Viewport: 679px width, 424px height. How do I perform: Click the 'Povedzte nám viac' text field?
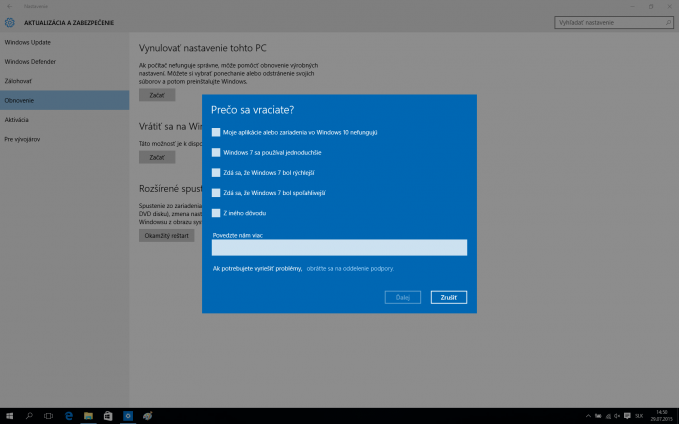(x=339, y=248)
